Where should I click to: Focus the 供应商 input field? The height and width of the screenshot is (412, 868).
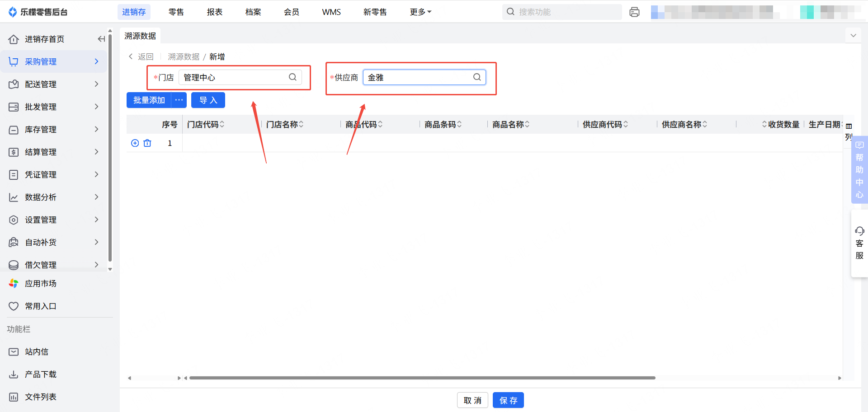[x=425, y=77]
